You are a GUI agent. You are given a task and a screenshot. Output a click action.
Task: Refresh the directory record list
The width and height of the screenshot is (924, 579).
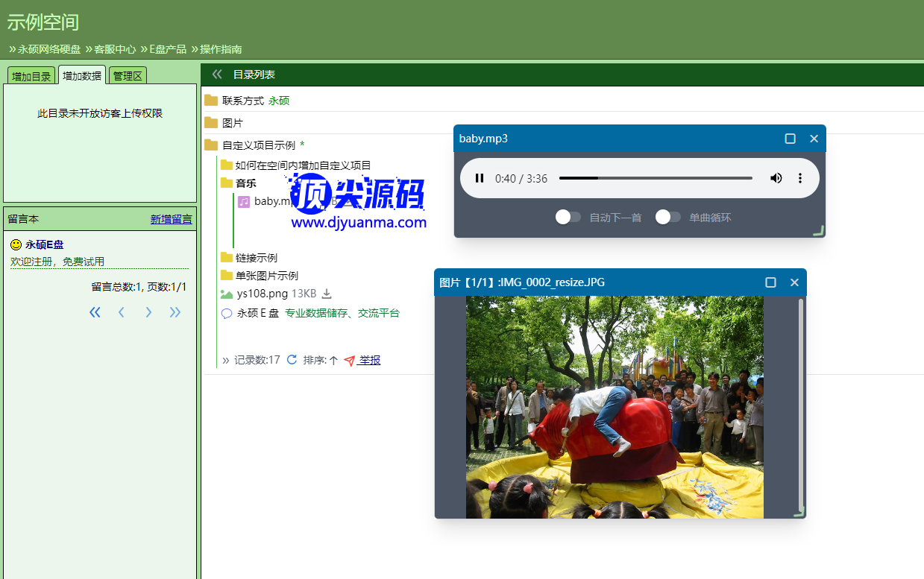292,360
